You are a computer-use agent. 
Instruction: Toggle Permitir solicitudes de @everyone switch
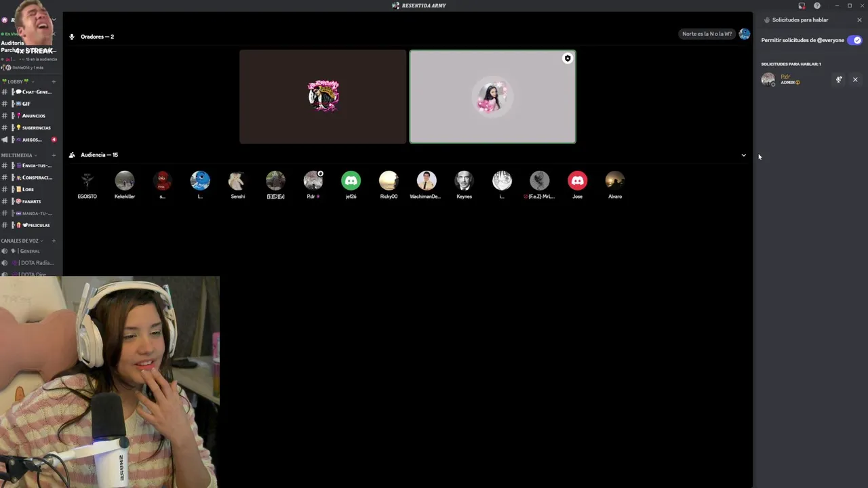click(854, 40)
